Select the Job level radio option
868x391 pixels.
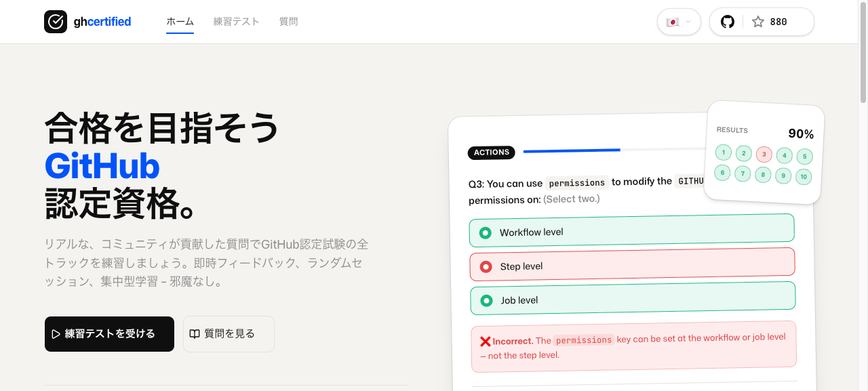(x=486, y=300)
